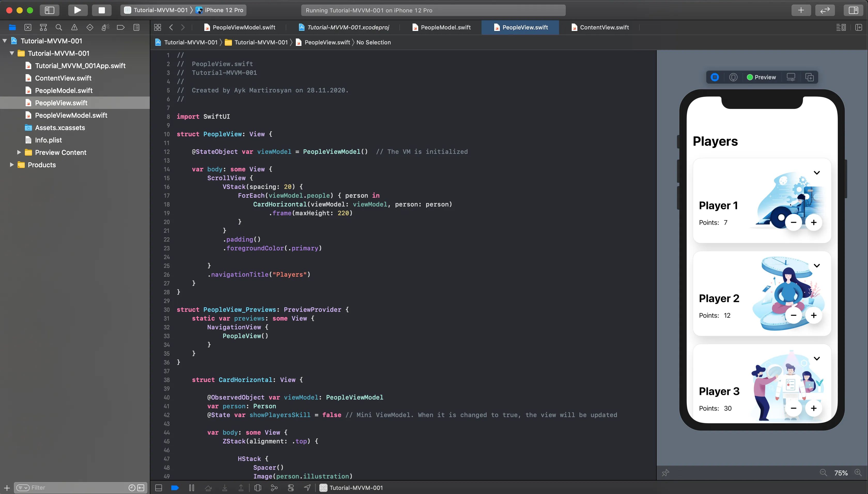This screenshot has height=494, width=868.
Task: Stop the running Tutorial-MVVM-001 app
Action: coord(102,10)
